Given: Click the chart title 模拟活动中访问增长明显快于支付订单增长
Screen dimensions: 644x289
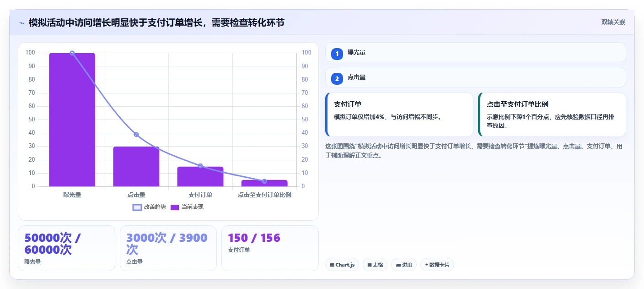Looking at the screenshot, I should pos(156,22).
